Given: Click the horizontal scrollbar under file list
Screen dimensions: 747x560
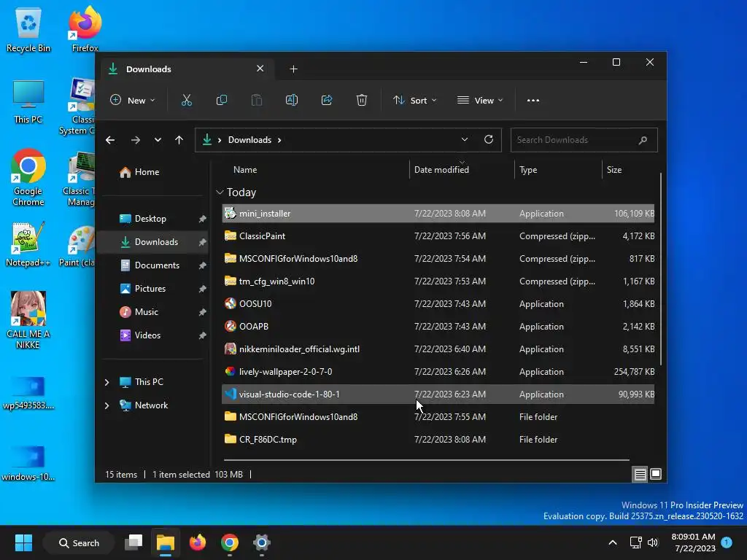Looking at the screenshot, I should tap(426, 460).
